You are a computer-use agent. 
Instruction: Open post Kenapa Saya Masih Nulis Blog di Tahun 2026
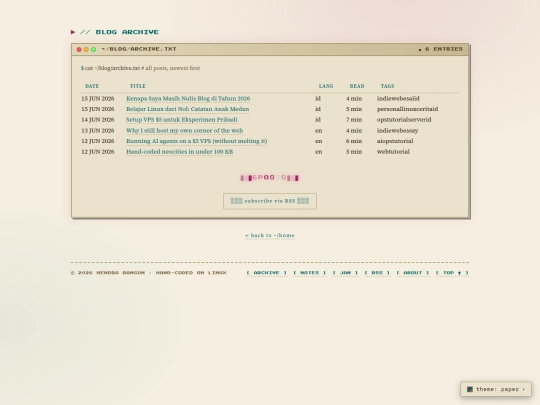(x=188, y=98)
